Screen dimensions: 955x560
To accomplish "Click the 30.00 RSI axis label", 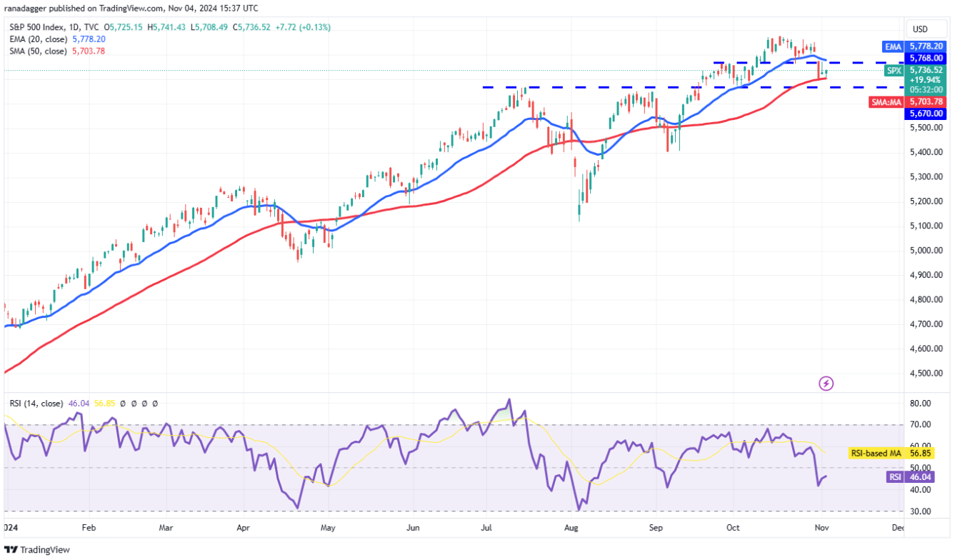I will pyautogui.click(x=920, y=511).
